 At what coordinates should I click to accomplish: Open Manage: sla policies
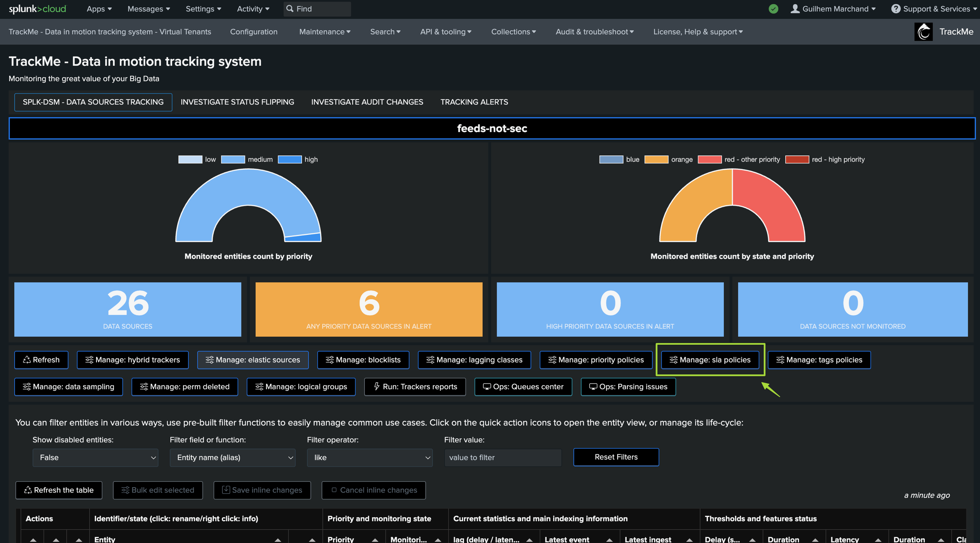(710, 360)
